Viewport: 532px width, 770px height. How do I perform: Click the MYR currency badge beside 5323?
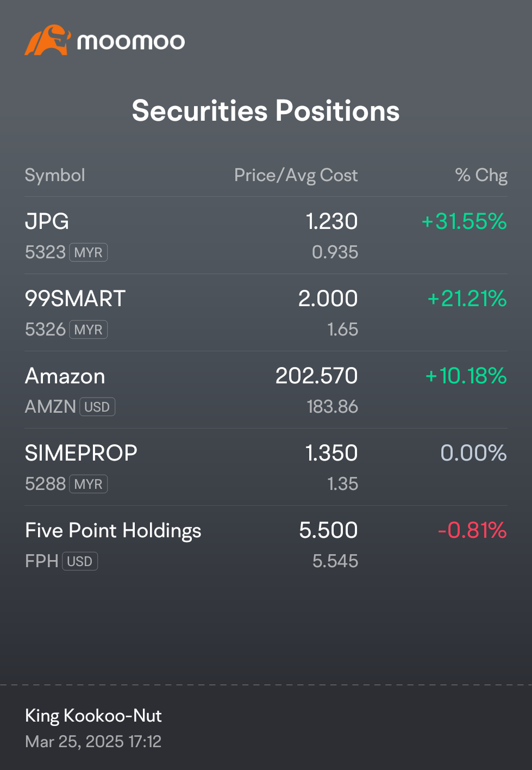point(89,252)
